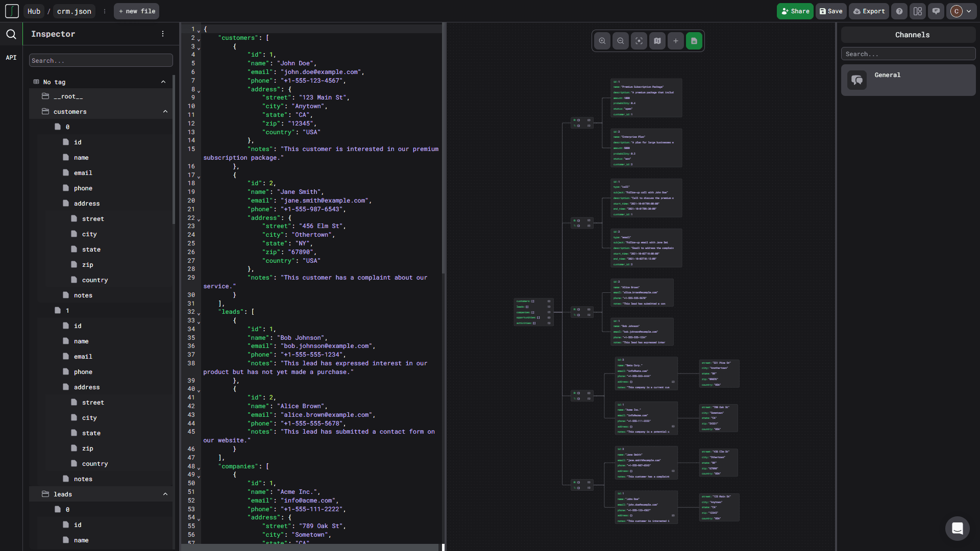Zoom in on the graph canvas
The height and width of the screenshot is (551, 980).
[602, 41]
